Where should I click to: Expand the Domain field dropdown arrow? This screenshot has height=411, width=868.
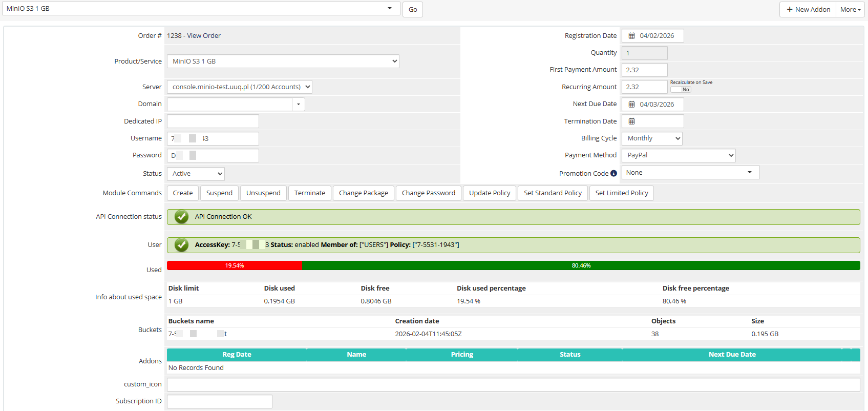tap(299, 105)
